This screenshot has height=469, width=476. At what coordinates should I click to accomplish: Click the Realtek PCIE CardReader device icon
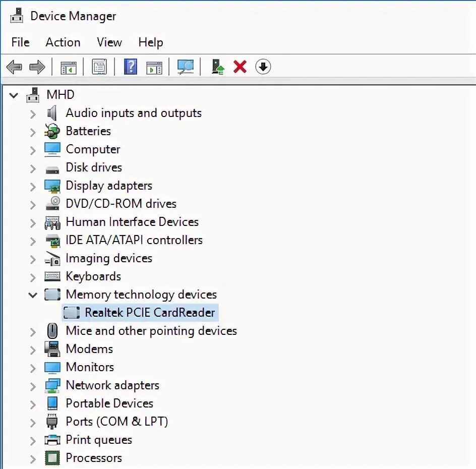72,313
